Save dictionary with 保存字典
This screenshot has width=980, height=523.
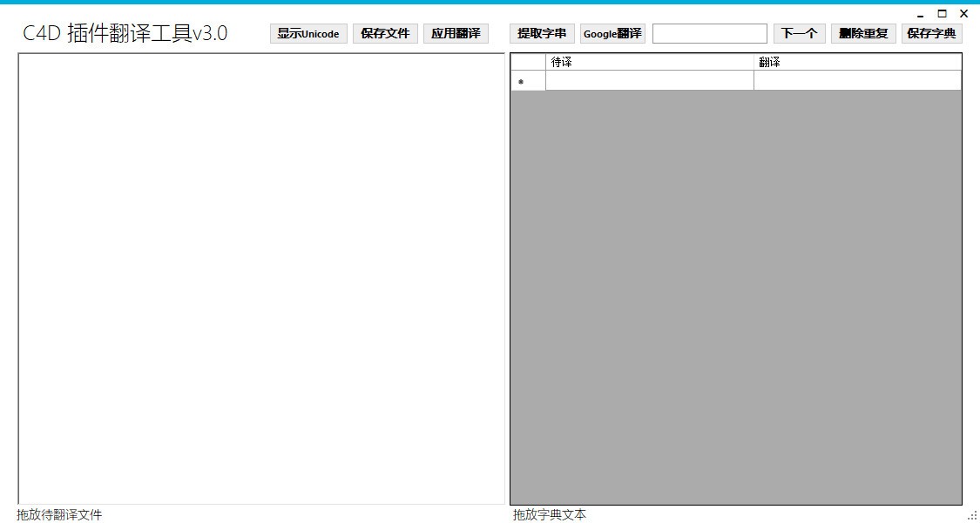931,34
